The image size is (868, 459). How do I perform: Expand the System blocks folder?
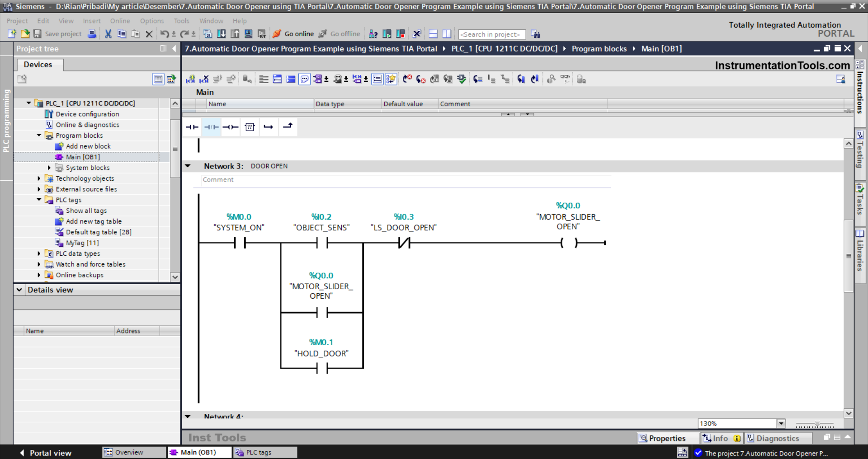[49, 168]
